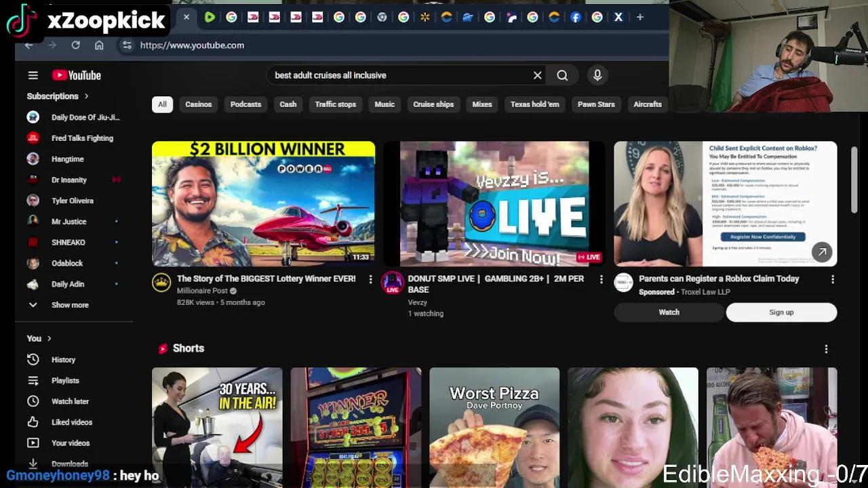Open options for BIGGEST Lottery Winner video

pos(370,279)
